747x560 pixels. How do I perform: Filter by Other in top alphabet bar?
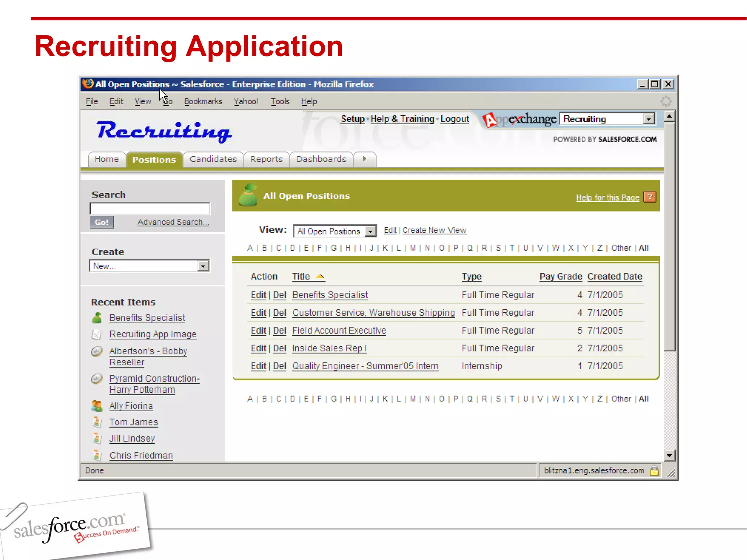621,248
